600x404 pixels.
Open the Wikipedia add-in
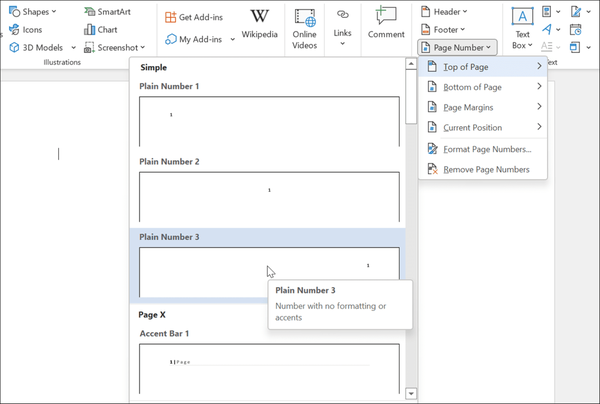[259, 24]
